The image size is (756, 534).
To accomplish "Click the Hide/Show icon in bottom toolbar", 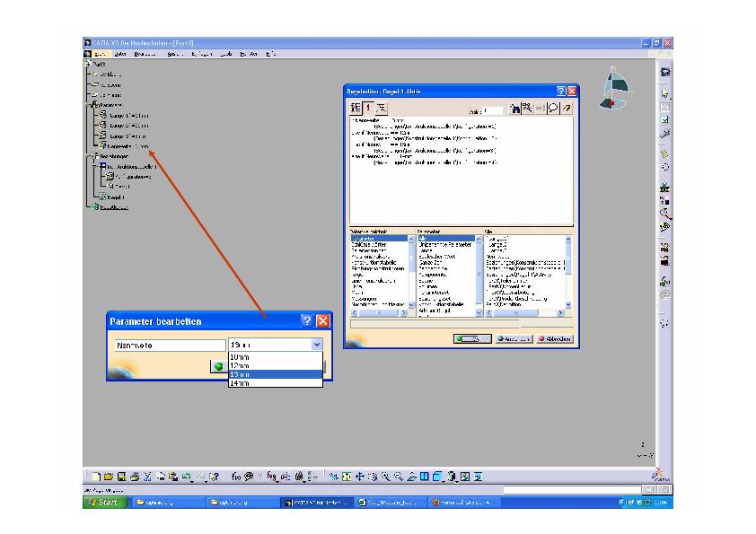I will click(x=465, y=477).
